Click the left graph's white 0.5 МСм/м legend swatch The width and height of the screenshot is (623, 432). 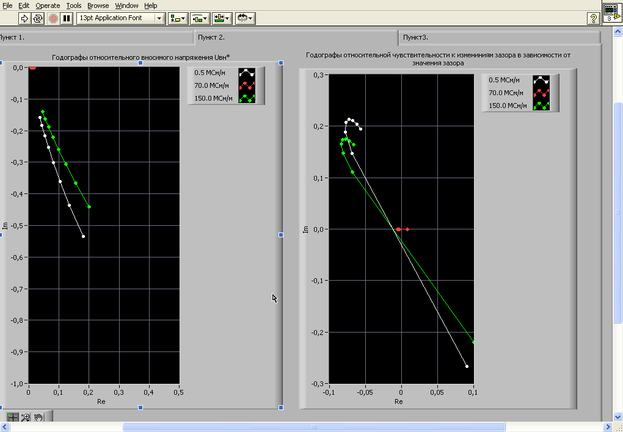coord(247,73)
